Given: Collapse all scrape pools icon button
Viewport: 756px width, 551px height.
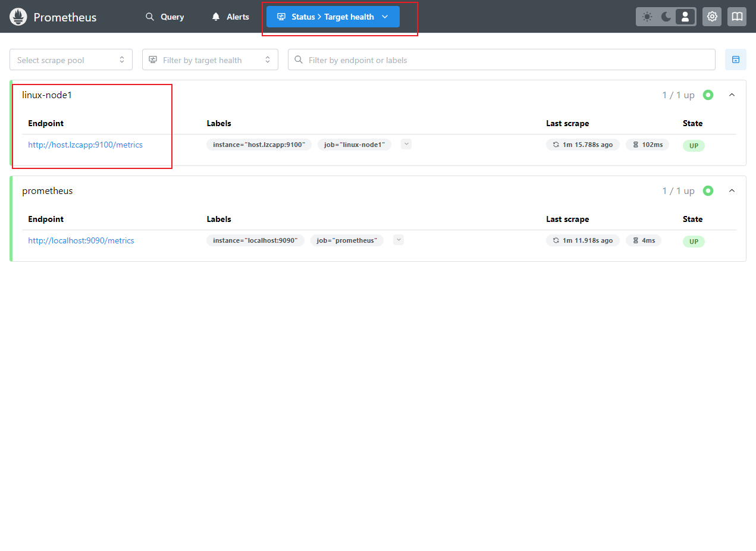Looking at the screenshot, I should pos(736,60).
